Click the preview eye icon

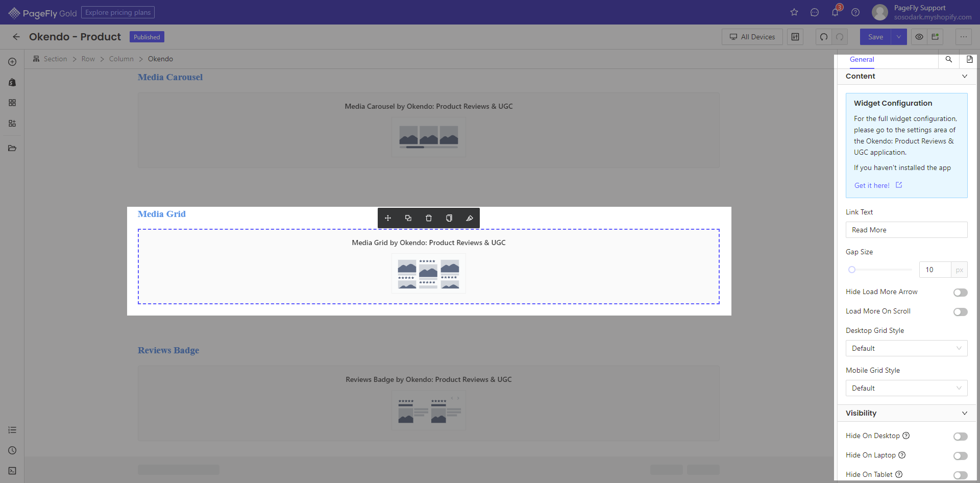pyautogui.click(x=919, y=37)
